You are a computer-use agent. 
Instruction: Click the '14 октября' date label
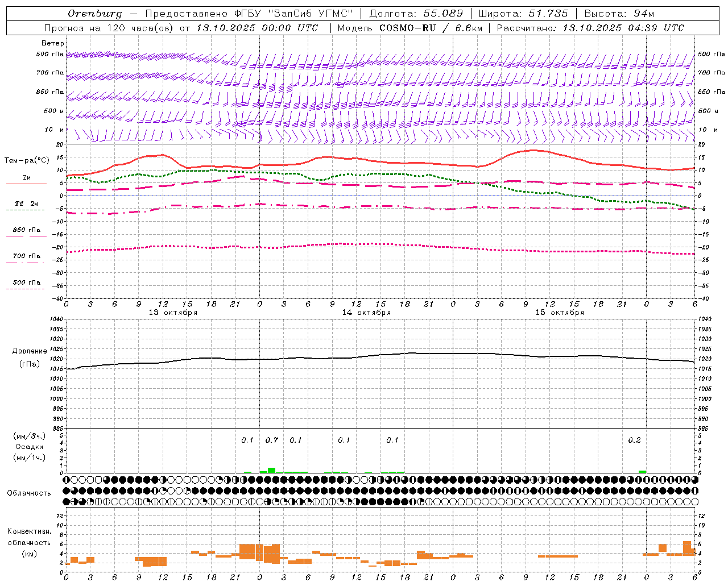pyautogui.click(x=366, y=313)
